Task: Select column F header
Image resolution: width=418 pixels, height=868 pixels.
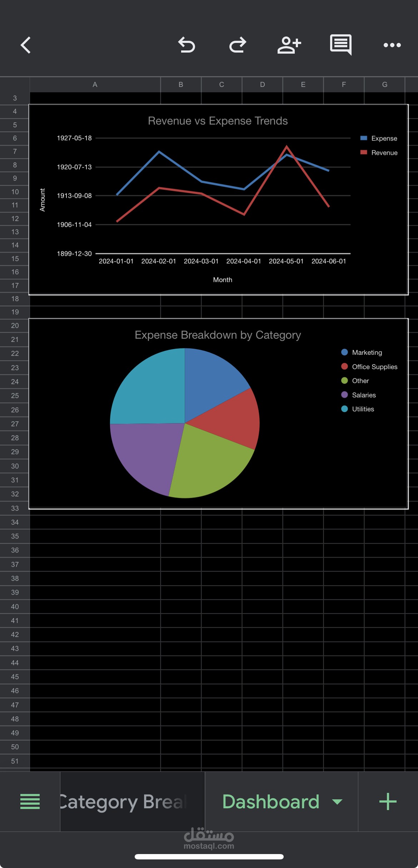Action: pyautogui.click(x=344, y=85)
